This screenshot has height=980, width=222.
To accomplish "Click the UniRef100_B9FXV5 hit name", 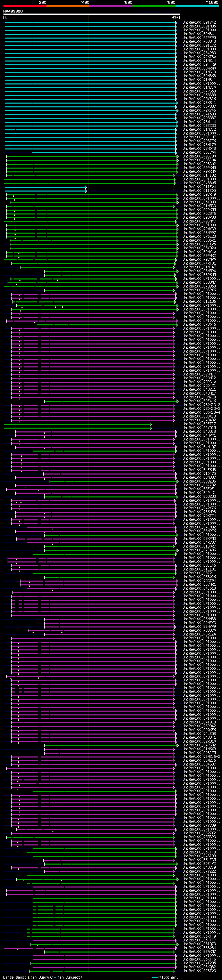I will (199, 244).
